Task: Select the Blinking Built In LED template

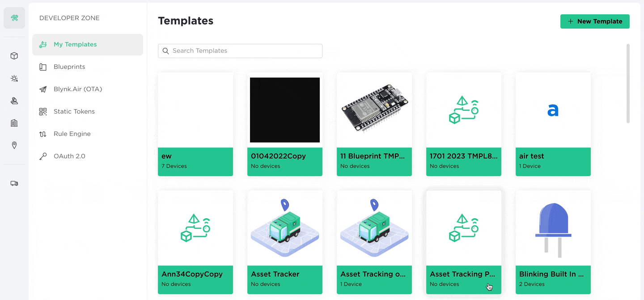Action: [553, 242]
